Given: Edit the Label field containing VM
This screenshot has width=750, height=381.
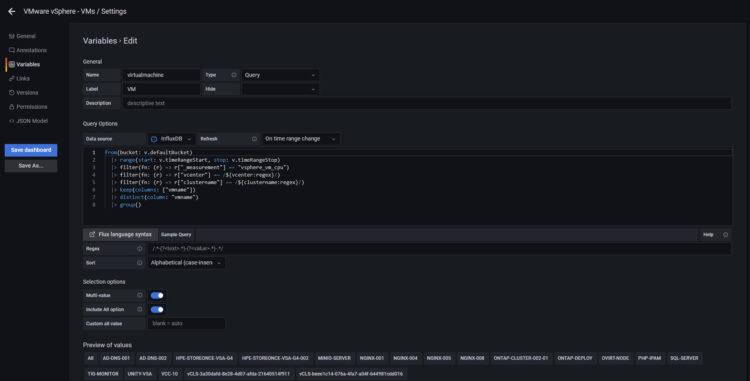Looking at the screenshot, I should pyautogui.click(x=161, y=89).
